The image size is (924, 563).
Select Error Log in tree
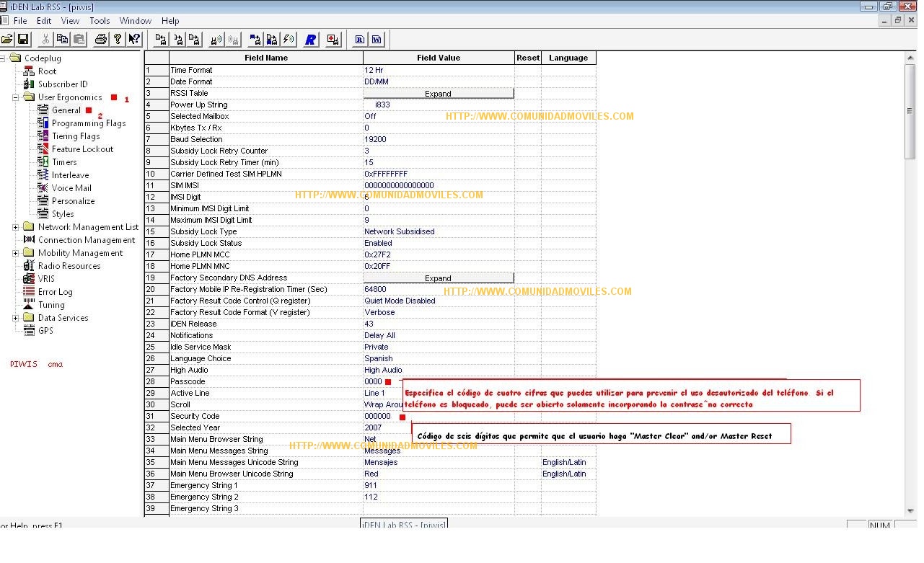55,292
